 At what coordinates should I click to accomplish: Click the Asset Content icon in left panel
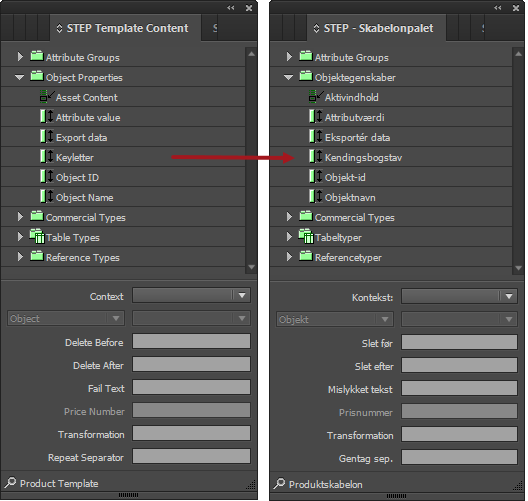[x=47, y=97]
